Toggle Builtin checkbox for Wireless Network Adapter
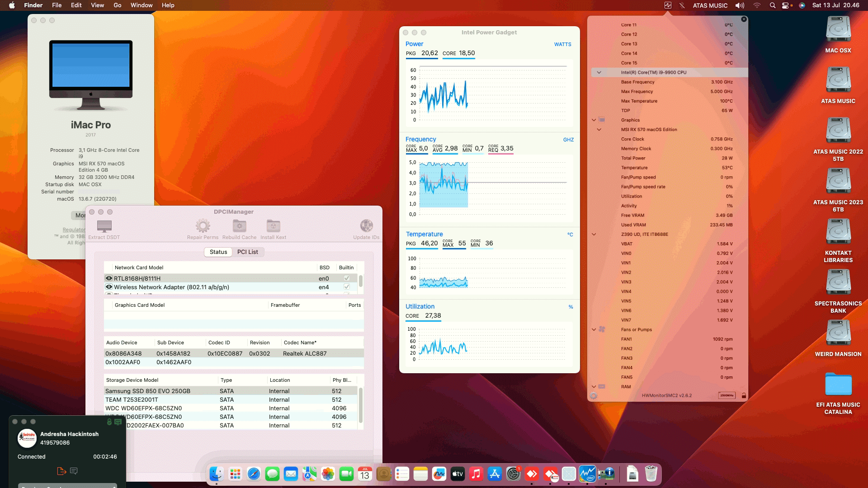The width and height of the screenshot is (868, 488). (x=347, y=287)
